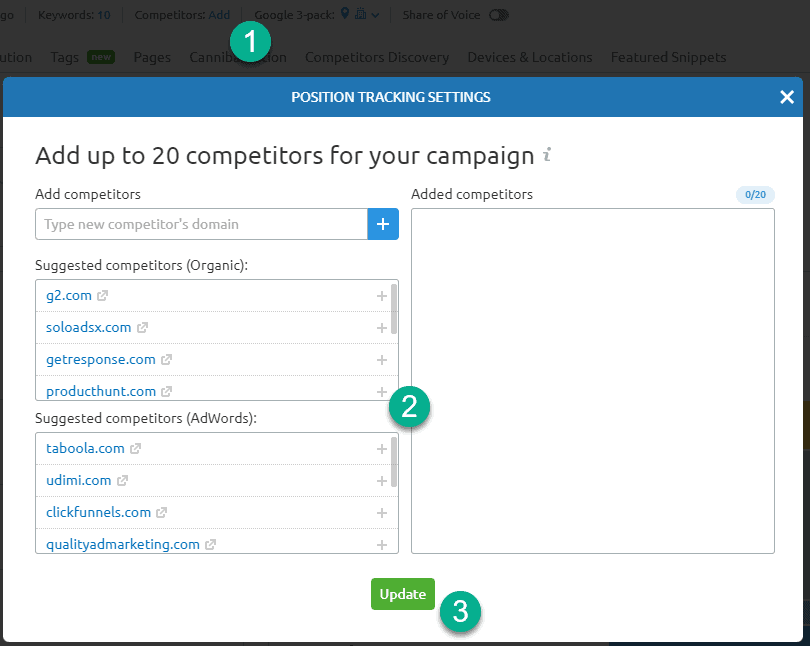Click the Update button
This screenshot has height=646, width=810.
pos(403,594)
